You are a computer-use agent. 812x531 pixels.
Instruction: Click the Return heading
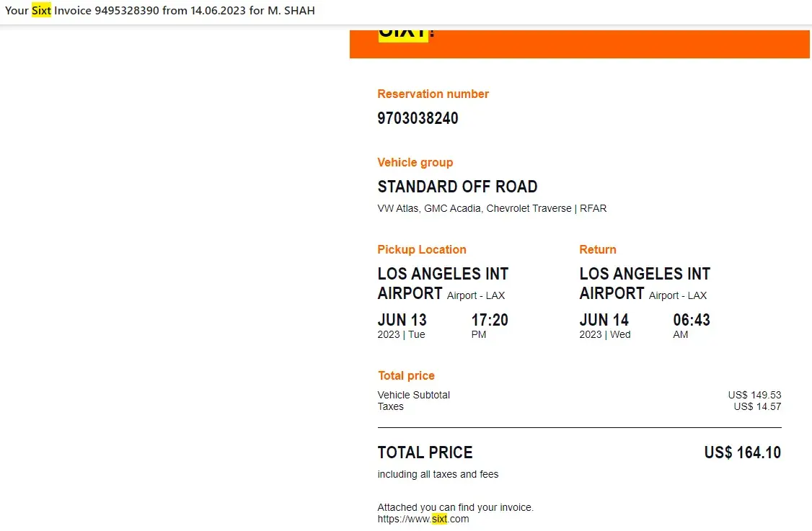pos(597,249)
